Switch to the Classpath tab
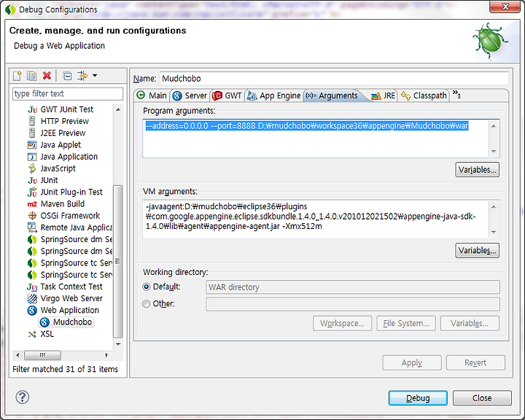The image size is (525, 420). click(424, 96)
